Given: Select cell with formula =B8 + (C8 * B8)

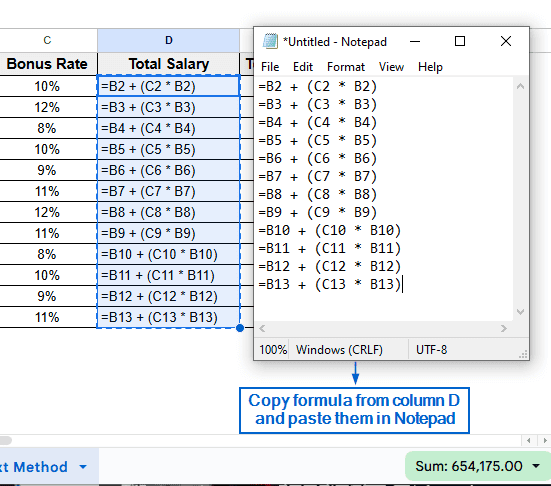Looking at the screenshot, I should [x=169, y=212].
